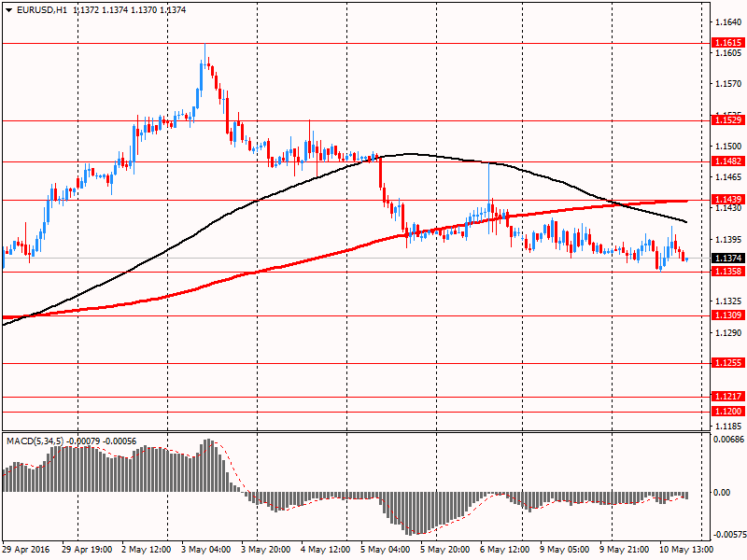The image size is (747, 560).
Task: Open the EURUSD,H1 chart dropdown triangle
Action: click(8, 10)
